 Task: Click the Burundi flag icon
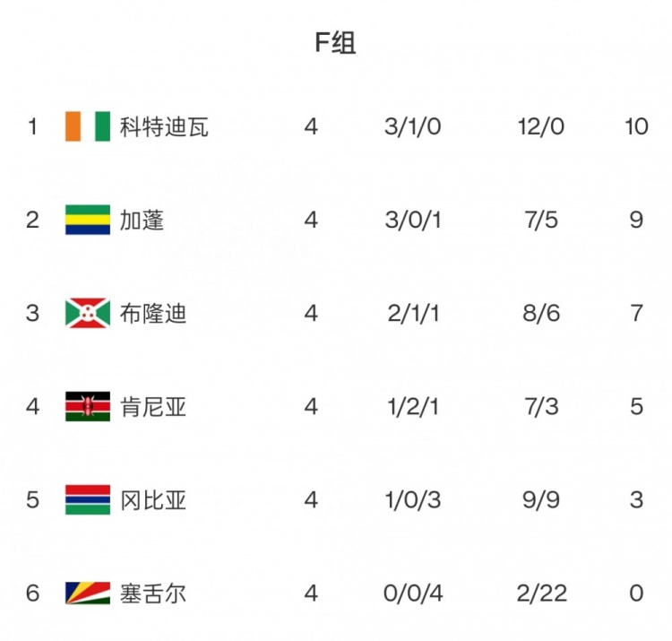(x=87, y=313)
